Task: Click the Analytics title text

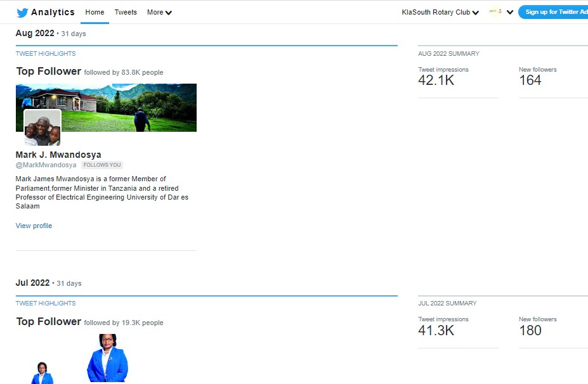Action: coord(53,13)
